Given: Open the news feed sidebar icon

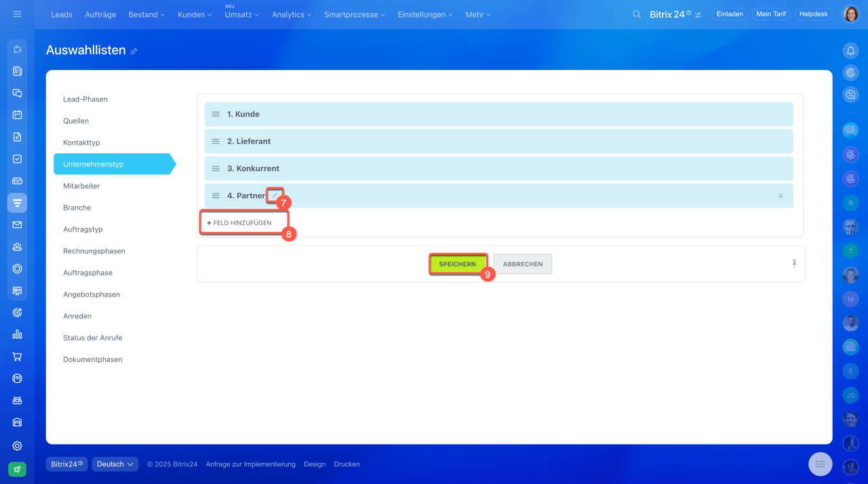Looking at the screenshot, I should (17, 71).
